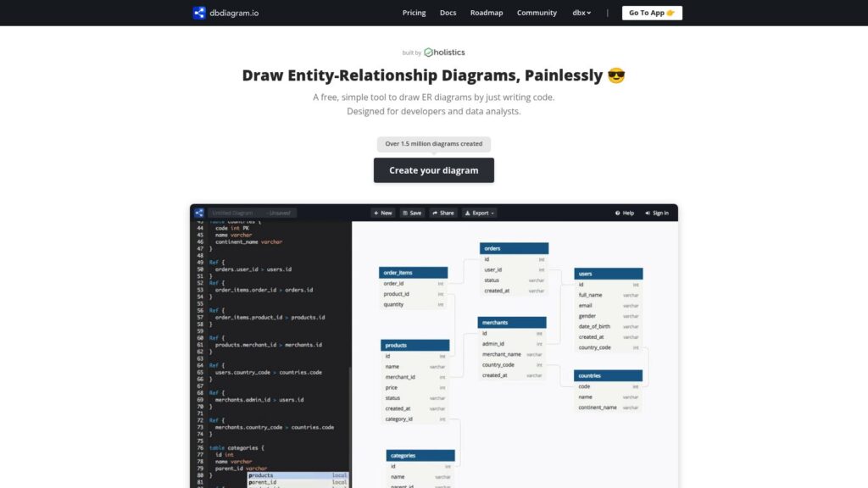Image resolution: width=868 pixels, height=488 pixels.
Task: Select the categories table header
Action: (x=420, y=456)
